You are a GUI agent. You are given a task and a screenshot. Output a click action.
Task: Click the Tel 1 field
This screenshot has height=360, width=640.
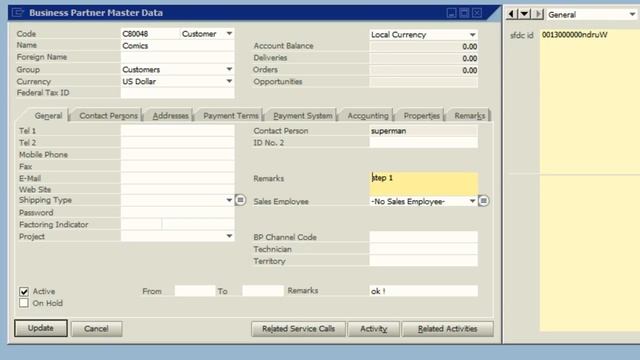pyautogui.click(x=178, y=131)
